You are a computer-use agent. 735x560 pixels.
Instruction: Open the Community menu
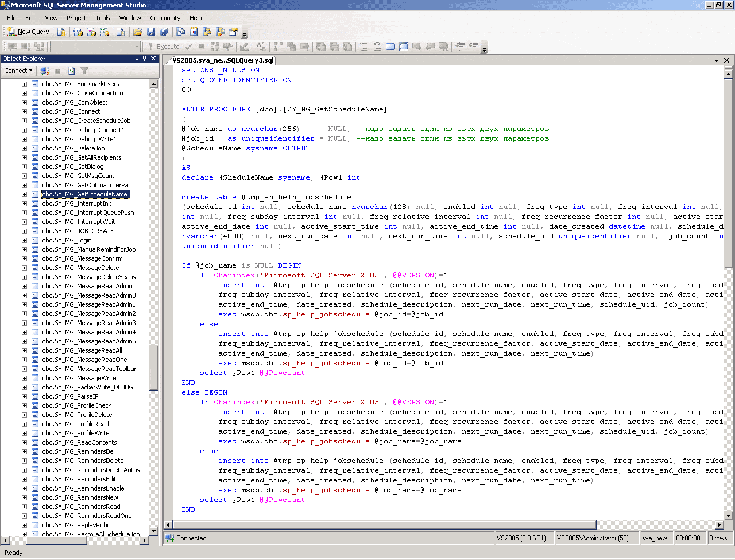[x=165, y=18]
